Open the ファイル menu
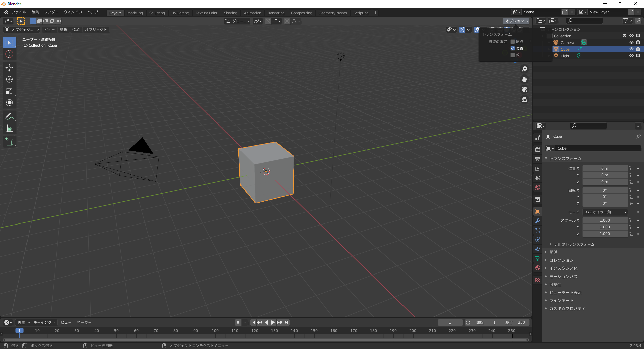The image size is (644, 349). click(x=19, y=12)
